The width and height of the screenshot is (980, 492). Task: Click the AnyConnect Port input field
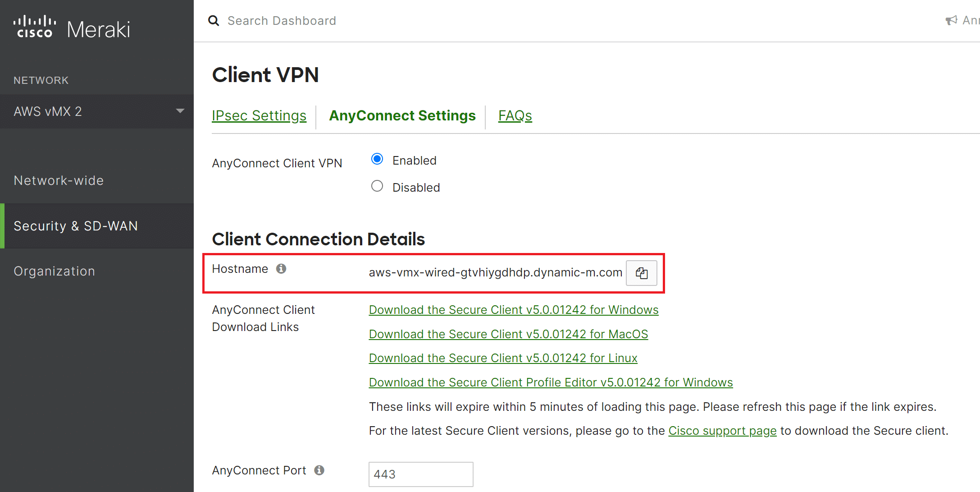click(x=420, y=474)
